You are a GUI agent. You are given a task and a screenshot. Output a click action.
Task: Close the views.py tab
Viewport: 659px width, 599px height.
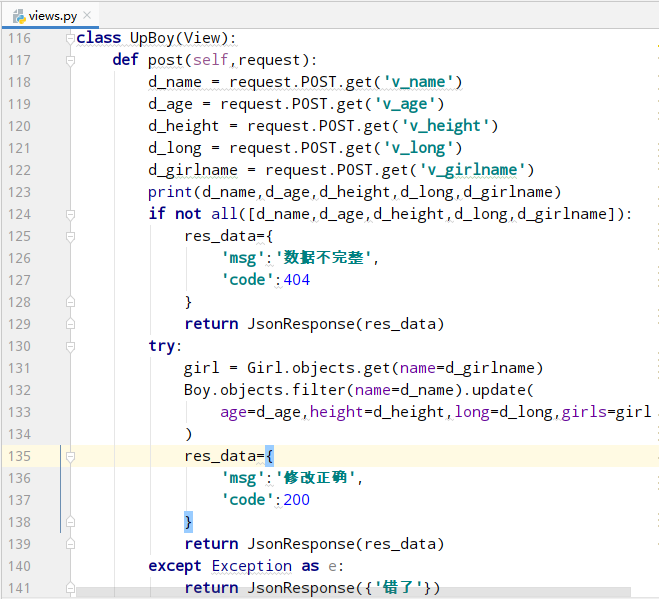pos(87,16)
